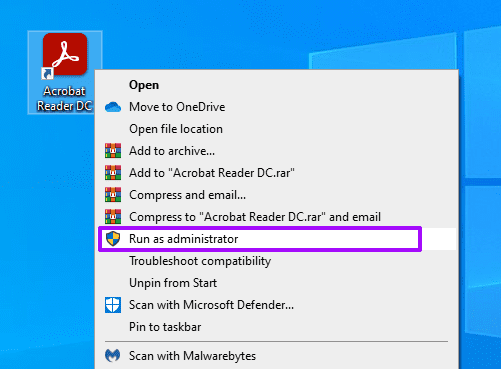Select Run as administrator

click(x=277, y=239)
